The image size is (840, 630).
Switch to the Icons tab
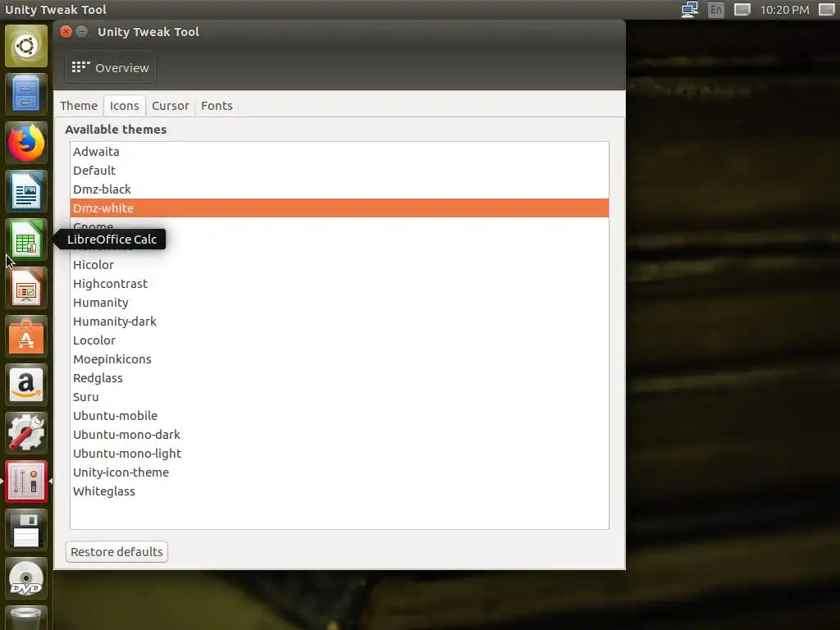[125, 106]
